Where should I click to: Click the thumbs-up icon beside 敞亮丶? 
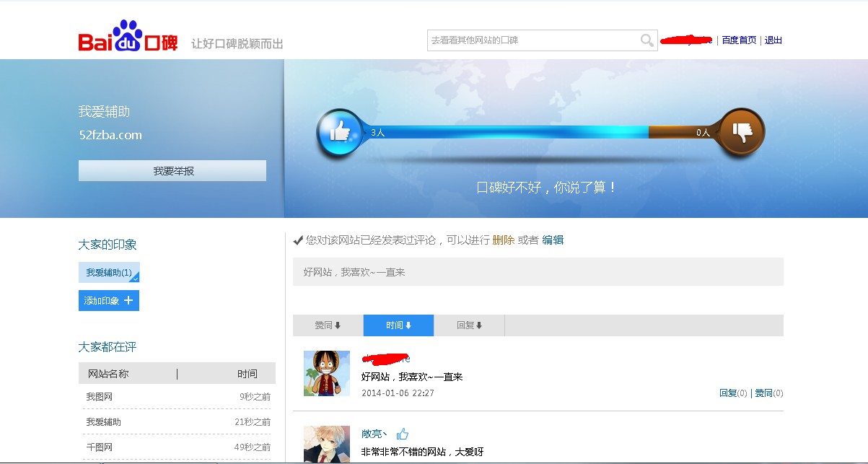tap(403, 434)
